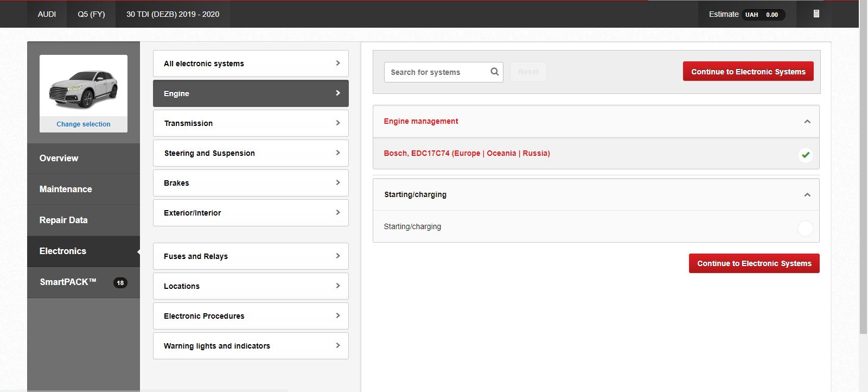Image resolution: width=868 pixels, height=392 pixels.
Task: Open Estimate UAH 0.00 indicator
Action: click(746, 14)
